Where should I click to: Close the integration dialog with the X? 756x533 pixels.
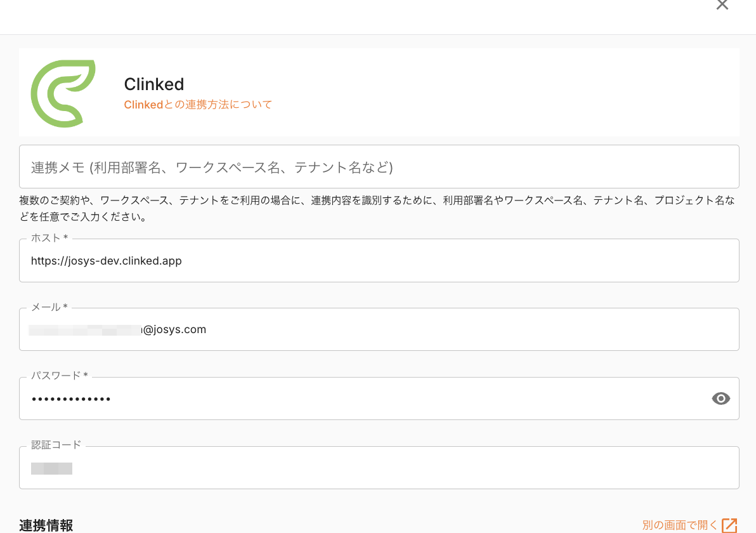[x=722, y=5]
